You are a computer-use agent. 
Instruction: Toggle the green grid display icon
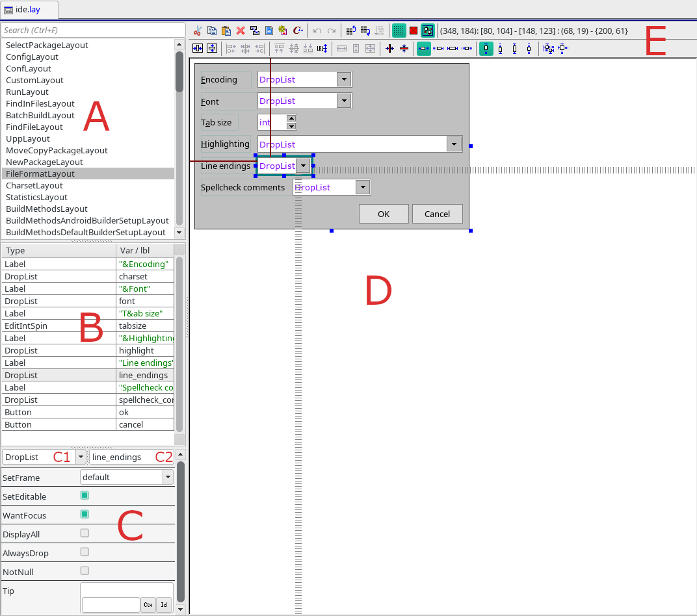coord(399,31)
